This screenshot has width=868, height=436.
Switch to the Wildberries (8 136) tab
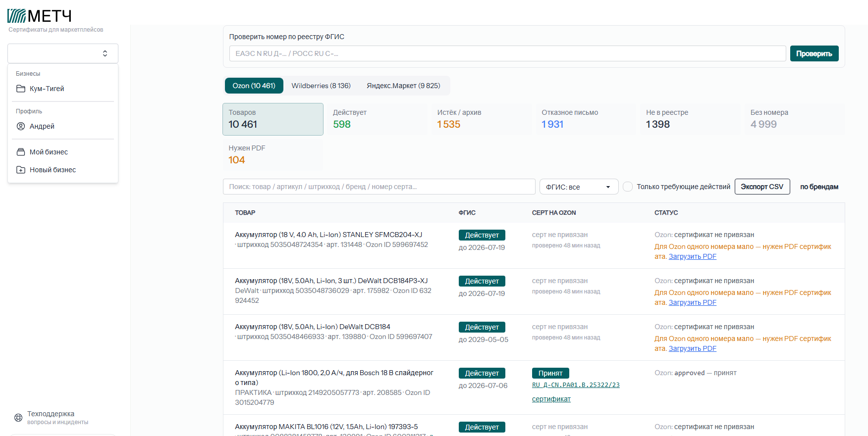[x=321, y=86]
